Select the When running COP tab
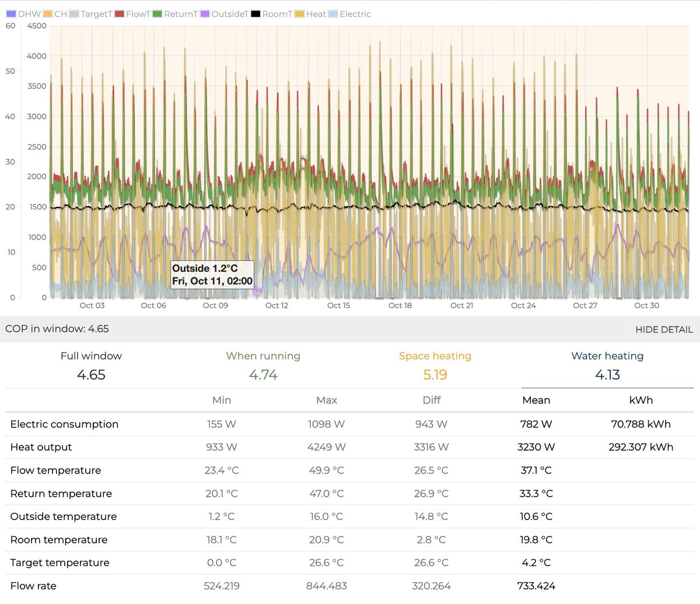Screen dimensions: 700x604 point(263,366)
